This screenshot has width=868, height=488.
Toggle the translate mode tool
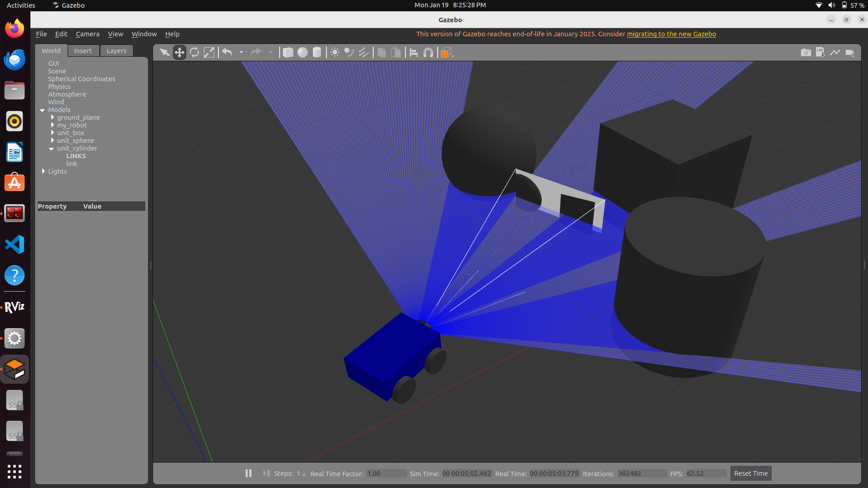click(179, 53)
